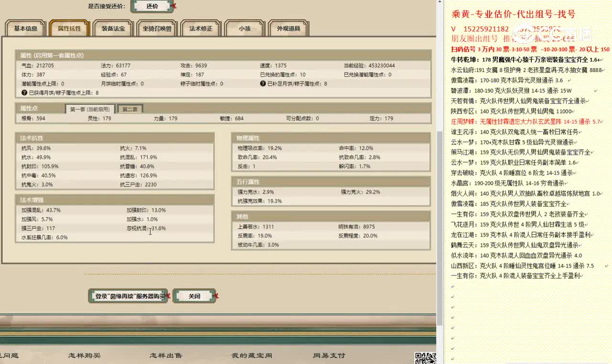Click the 上善若水: 1311 entry
612x364 pixels.
click(x=256, y=227)
